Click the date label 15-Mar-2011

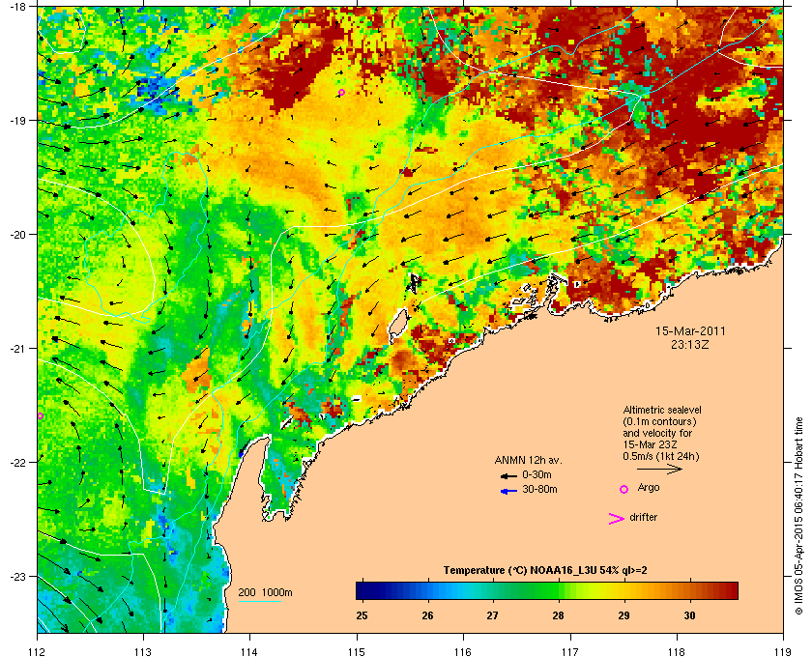pyautogui.click(x=690, y=330)
